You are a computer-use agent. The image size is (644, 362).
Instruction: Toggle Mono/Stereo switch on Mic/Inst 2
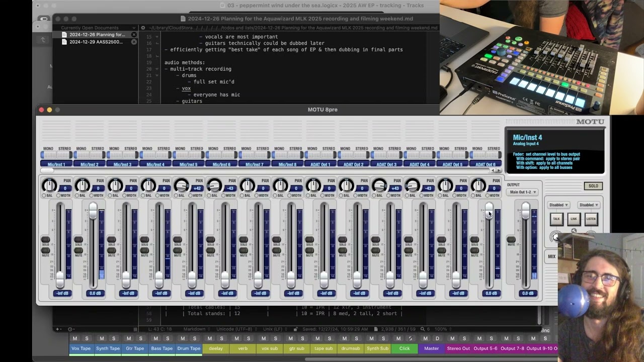pyautogui.click(x=89, y=155)
